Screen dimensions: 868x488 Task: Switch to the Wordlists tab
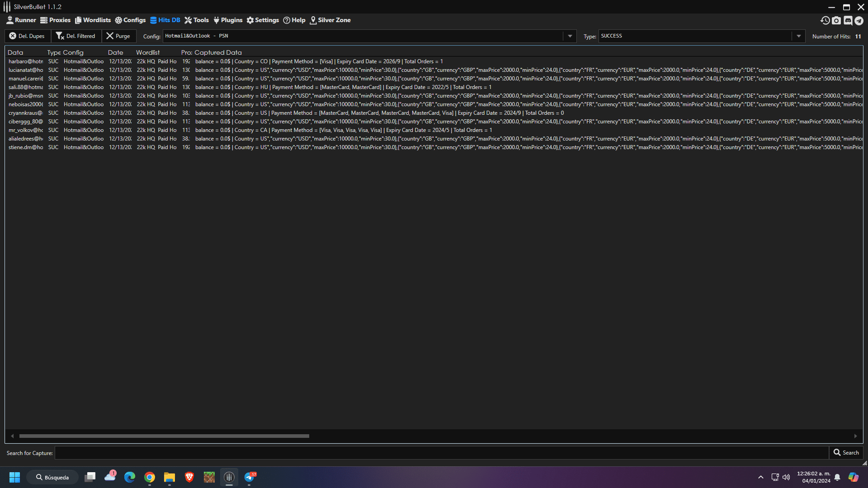coord(93,20)
